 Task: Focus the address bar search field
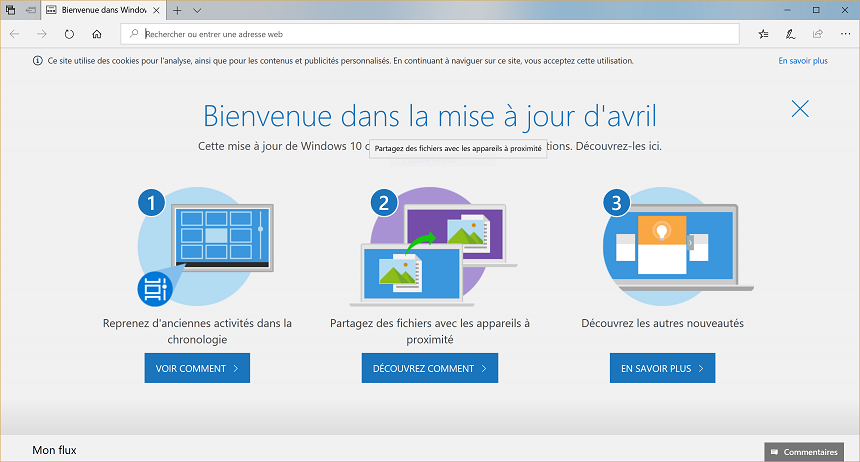[429, 34]
